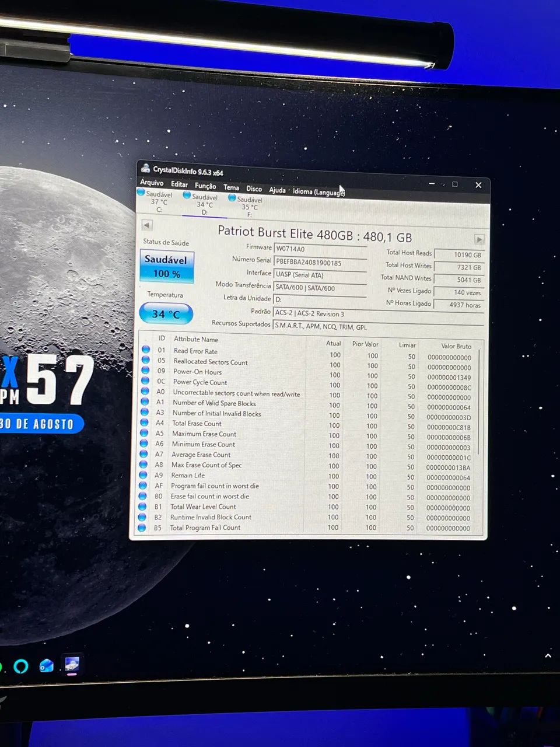
Task: Click the Saudável 100 % health status button
Action: [166, 267]
